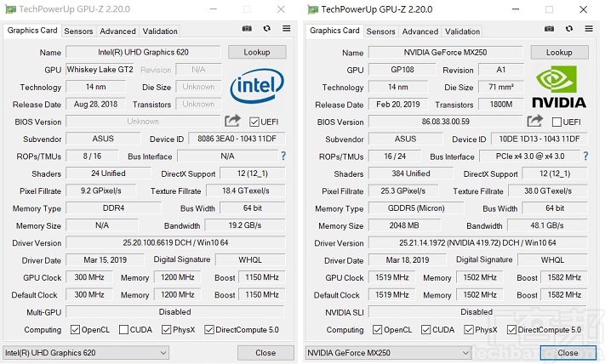Click the BIOS Version field 86.08.38.00.59

click(445, 122)
